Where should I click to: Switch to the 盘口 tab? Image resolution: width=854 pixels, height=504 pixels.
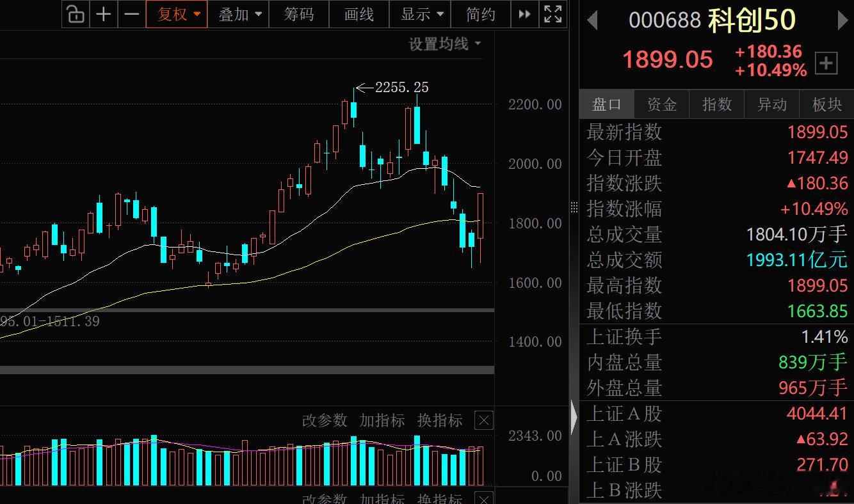click(x=607, y=104)
